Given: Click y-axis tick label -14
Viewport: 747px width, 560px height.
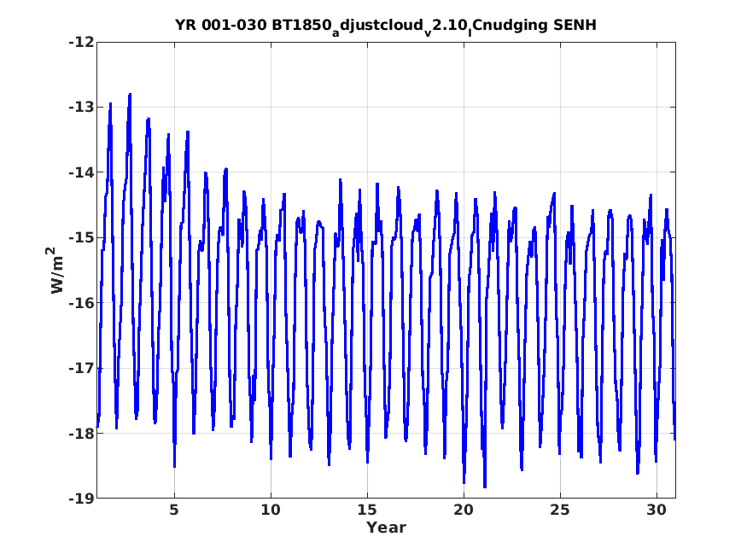Looking at the screenshot, I should pos(81,172).
